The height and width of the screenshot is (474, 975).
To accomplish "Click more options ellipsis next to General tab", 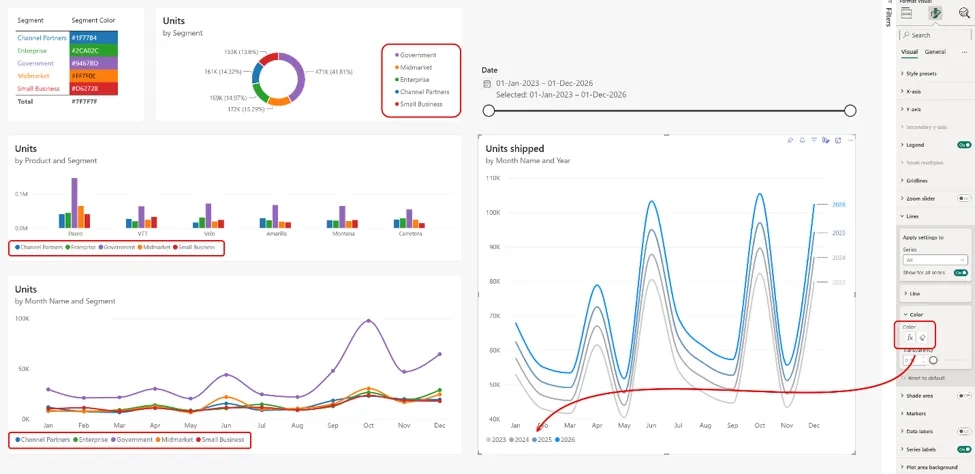I will coord(964,52).
